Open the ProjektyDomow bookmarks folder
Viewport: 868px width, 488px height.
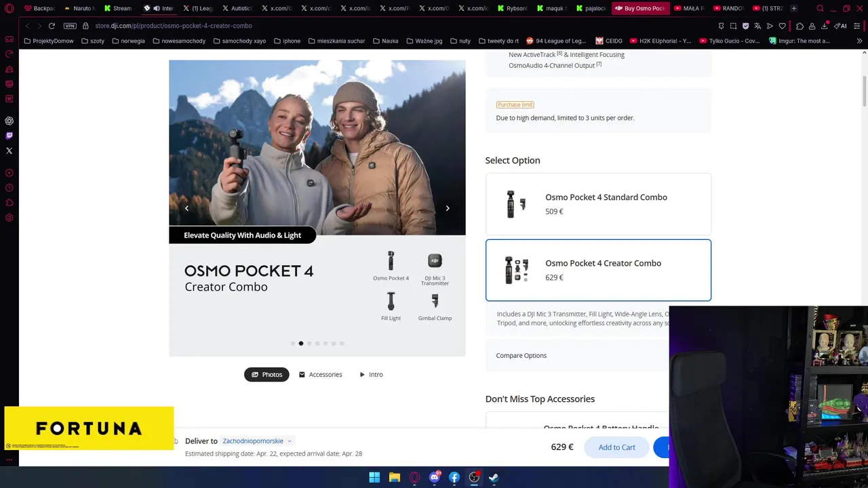(48, 41)
